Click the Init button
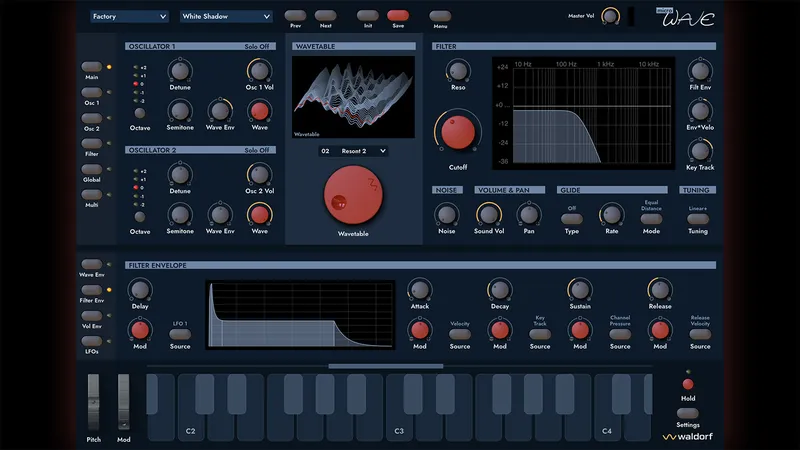800x450 pixels. [x=368, y=15]
